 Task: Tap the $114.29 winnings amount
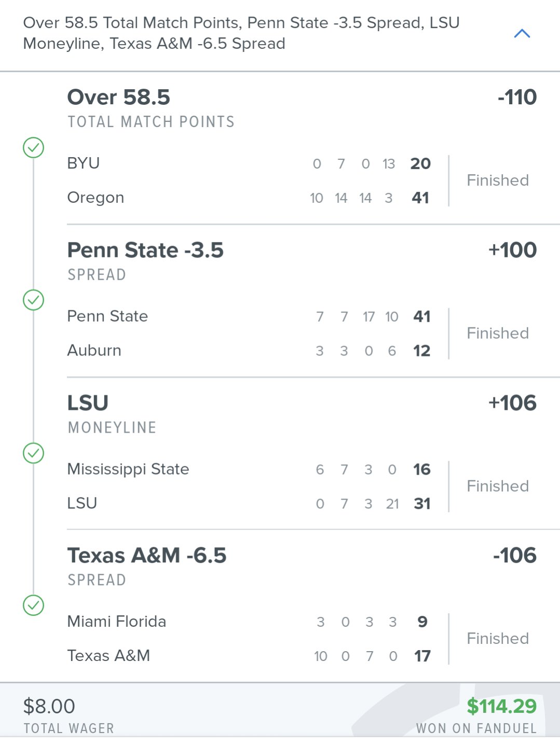coord(501,706)
